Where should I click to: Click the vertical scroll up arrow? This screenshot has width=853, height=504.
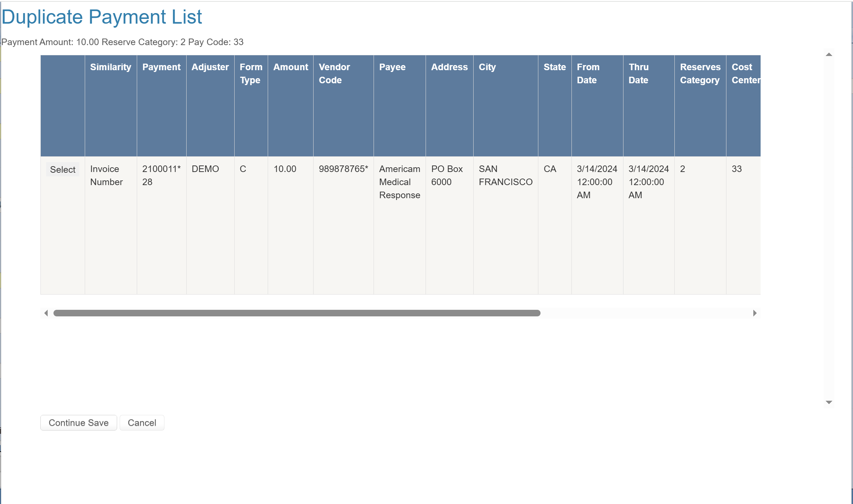coord(829,55)
